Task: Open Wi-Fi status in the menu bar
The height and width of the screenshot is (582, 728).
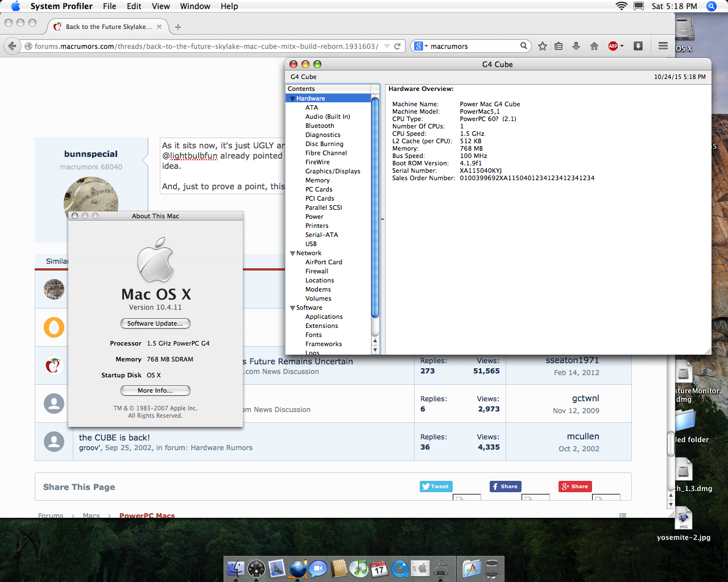Action: coord(622,6)
